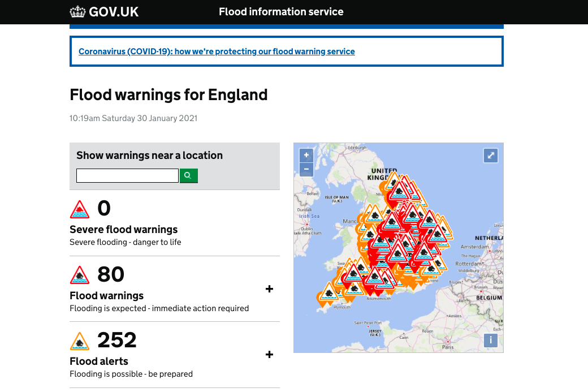The image size is (588, 392).
Task: Open the map in fullscreen mode
Action: tap(491, 156)
